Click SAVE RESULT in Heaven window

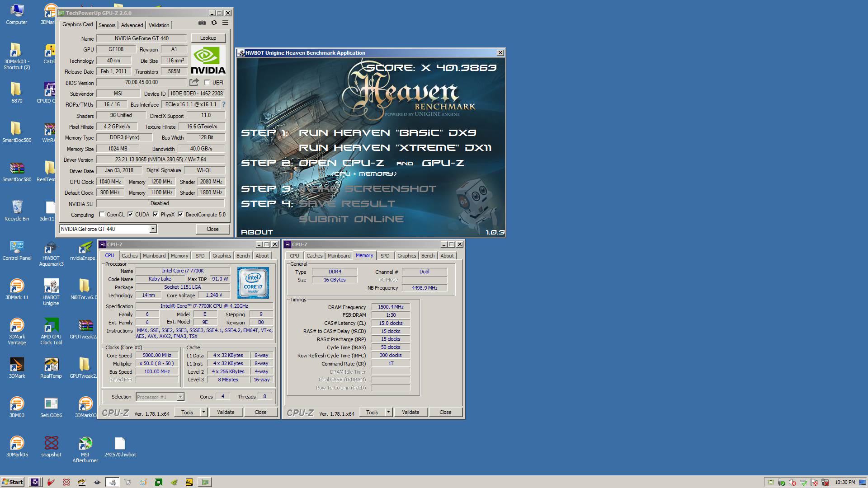pos(347,204)
